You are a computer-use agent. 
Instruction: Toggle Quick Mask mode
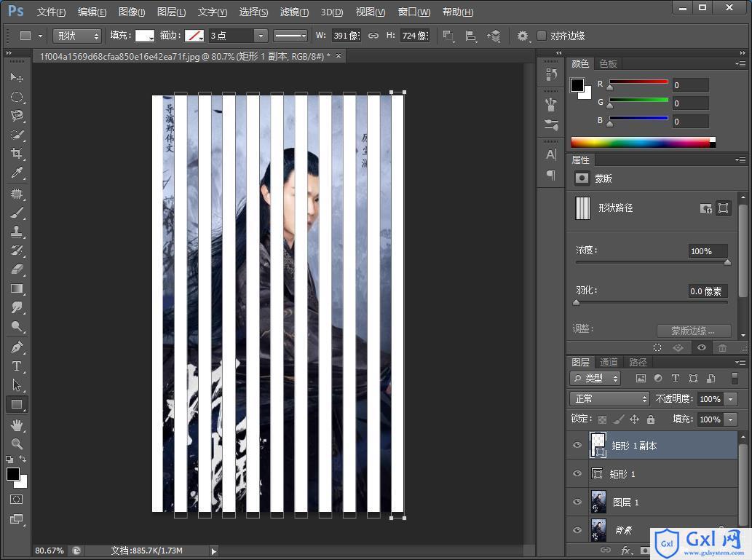click(16, 499)
